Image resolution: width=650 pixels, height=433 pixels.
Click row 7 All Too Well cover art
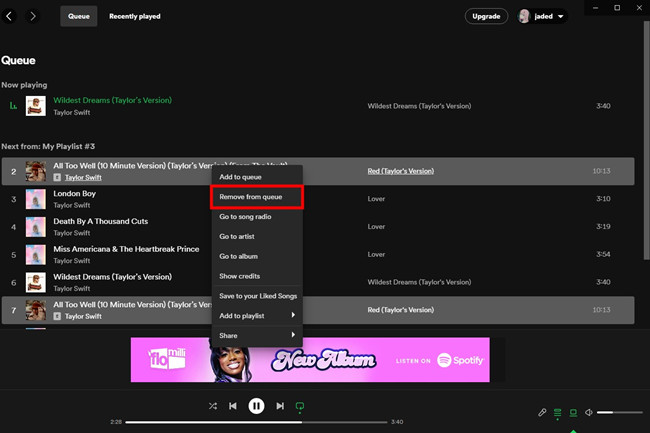36,310
